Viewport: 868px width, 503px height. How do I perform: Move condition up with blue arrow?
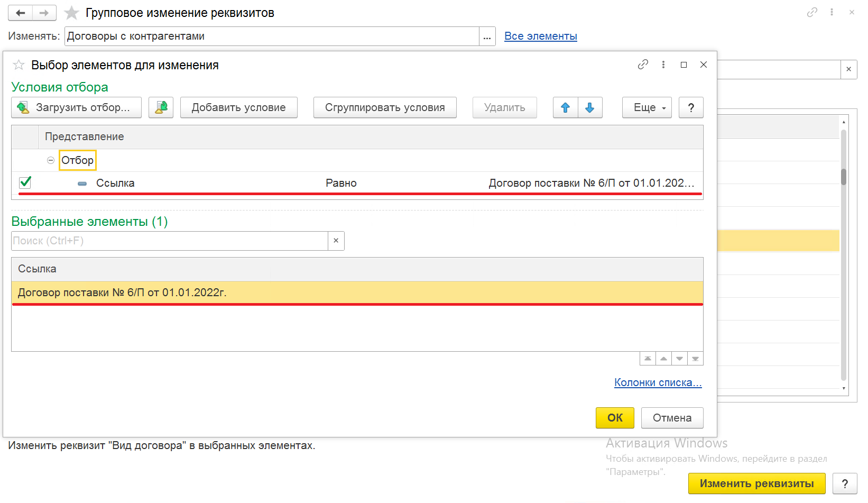[565, 107]
